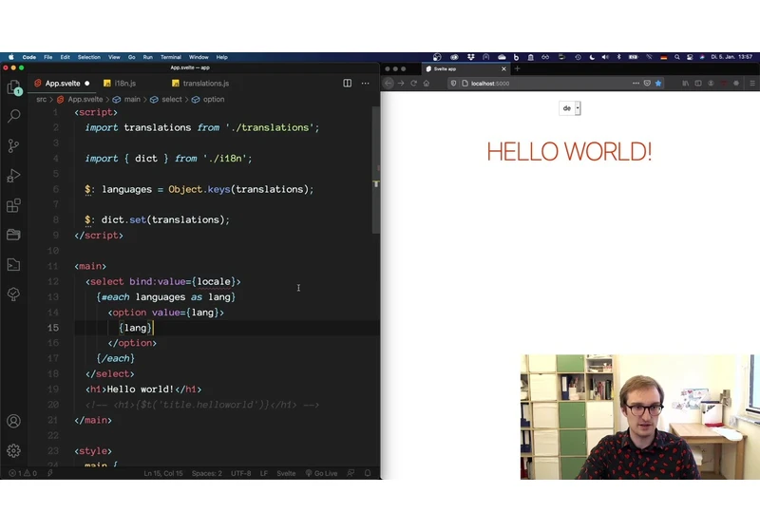
Task: Click the 'App.svelte' breadcrumb segment
Action: tap(80, 100)
